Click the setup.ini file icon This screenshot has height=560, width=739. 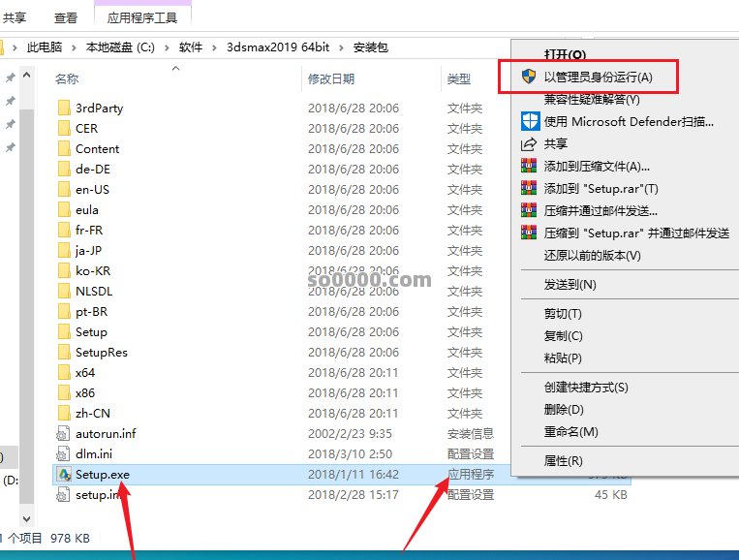click(x=64, y=494)
